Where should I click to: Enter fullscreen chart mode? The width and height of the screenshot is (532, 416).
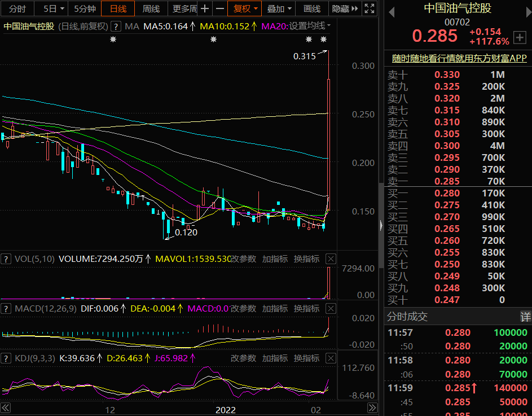[370, 8]
